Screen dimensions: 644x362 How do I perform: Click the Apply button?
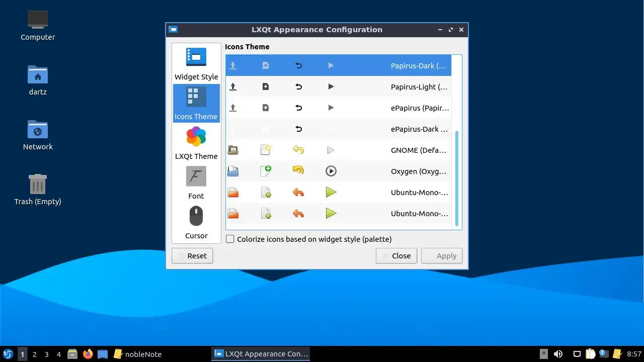tap(442, 256)
